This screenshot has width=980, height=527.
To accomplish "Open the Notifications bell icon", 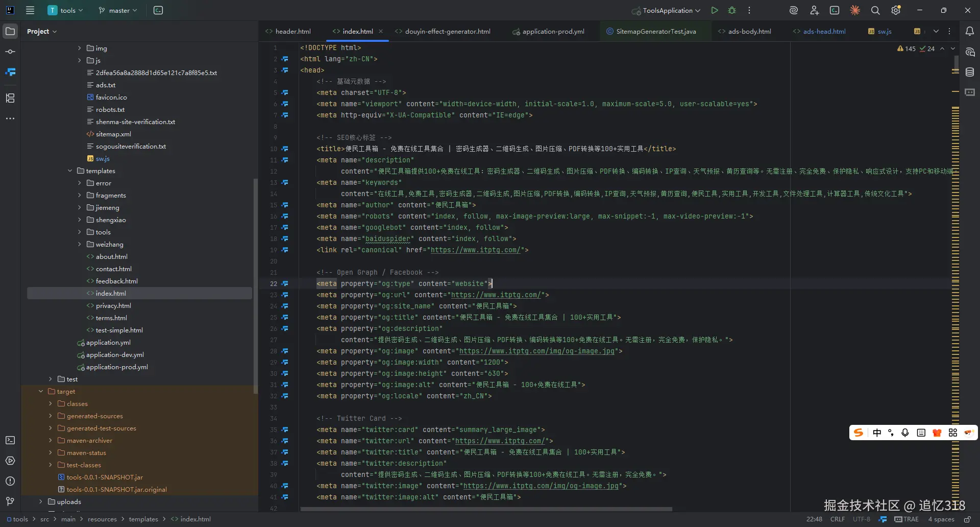I will (x=969, y=31).
